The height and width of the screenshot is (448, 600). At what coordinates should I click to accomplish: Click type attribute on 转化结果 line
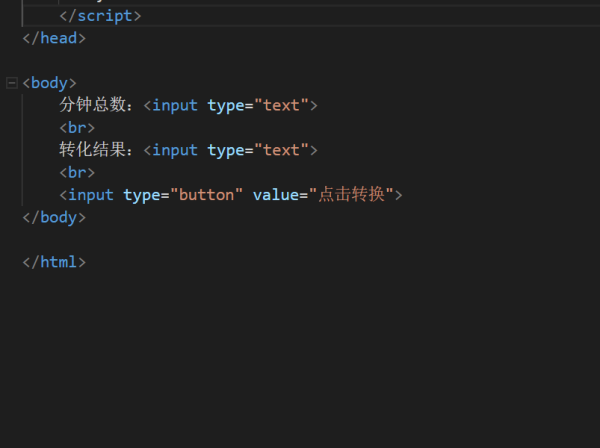(228, 150)
